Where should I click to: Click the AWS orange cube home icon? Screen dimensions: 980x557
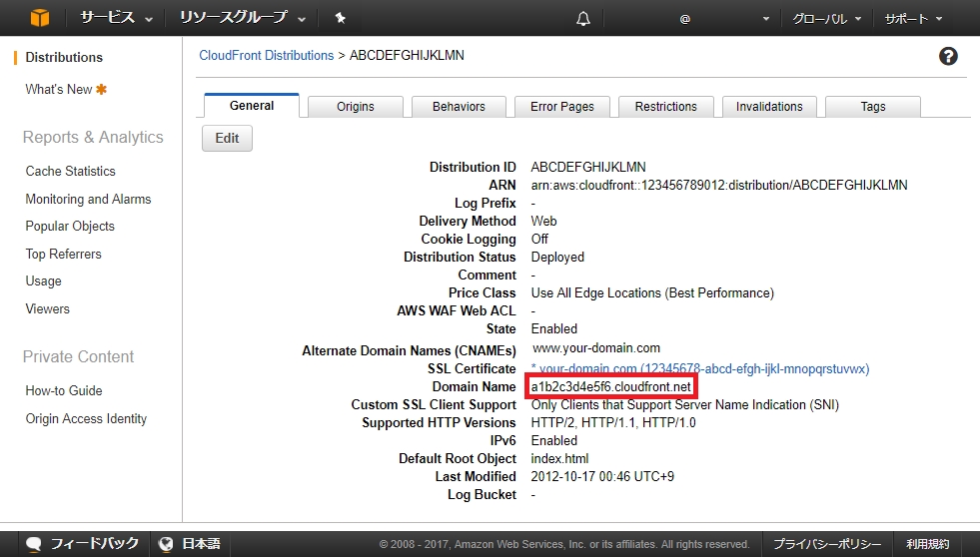coord(40,18)
